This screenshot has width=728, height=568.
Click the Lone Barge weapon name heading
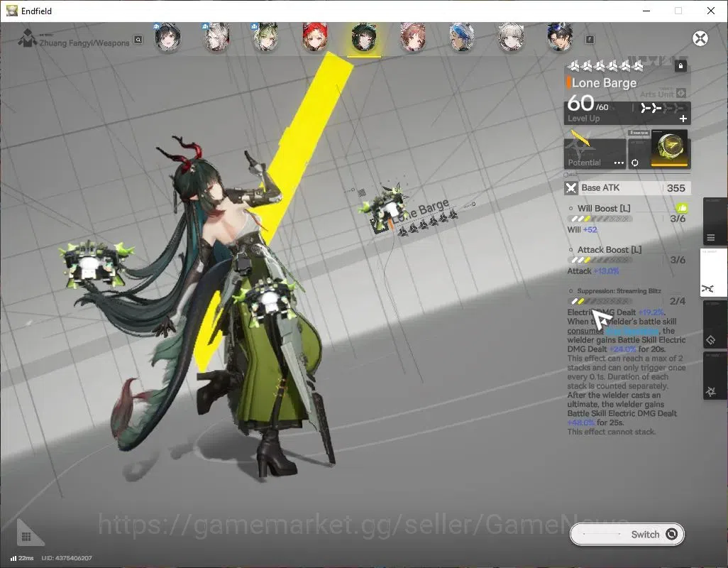(x=604, y=82)
